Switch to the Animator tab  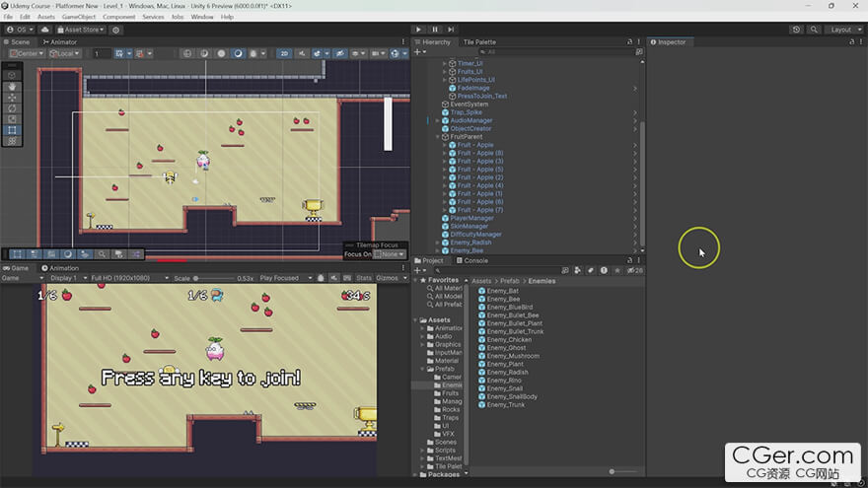point(60,42)
